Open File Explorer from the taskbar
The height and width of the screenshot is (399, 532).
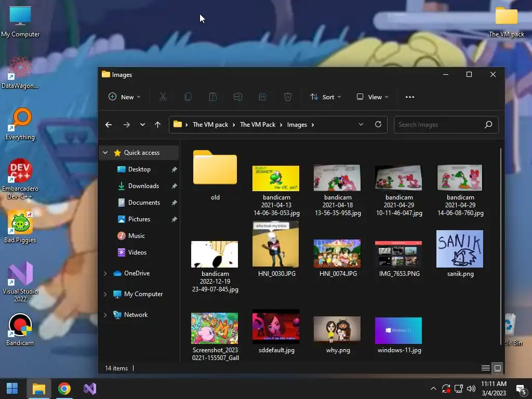tap(38, 389)
